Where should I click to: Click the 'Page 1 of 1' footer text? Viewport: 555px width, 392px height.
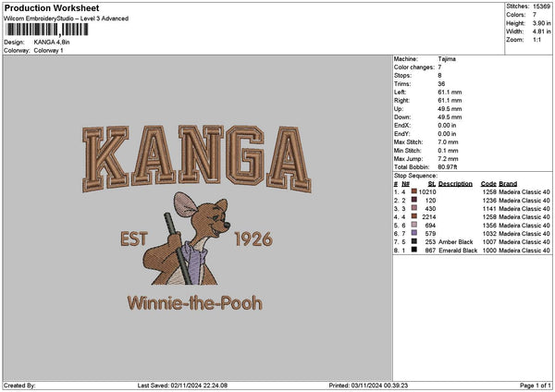point(536,386)
